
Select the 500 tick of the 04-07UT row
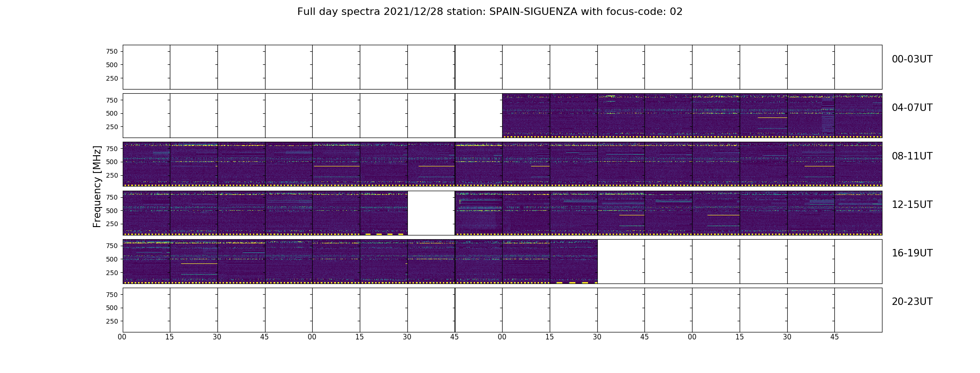(x=112, y=113)
